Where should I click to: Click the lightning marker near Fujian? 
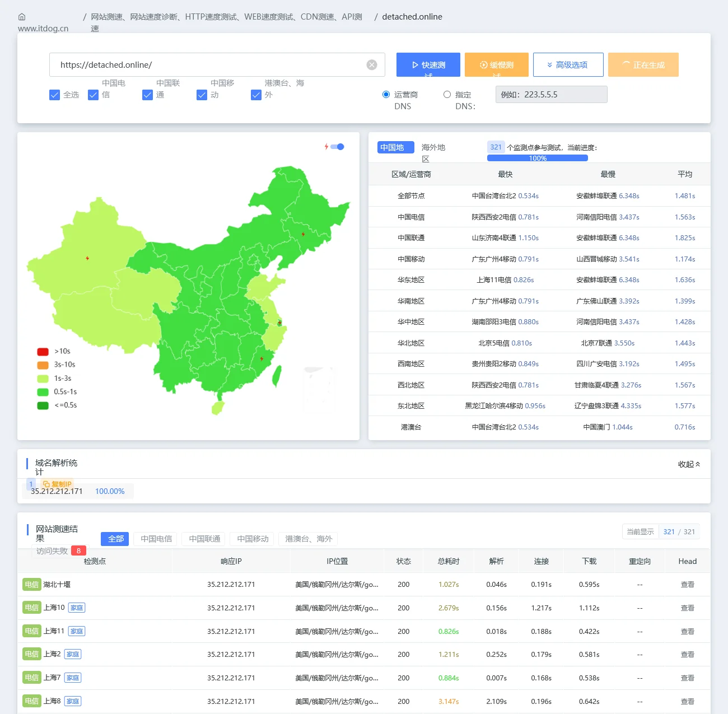coord(262,358)
